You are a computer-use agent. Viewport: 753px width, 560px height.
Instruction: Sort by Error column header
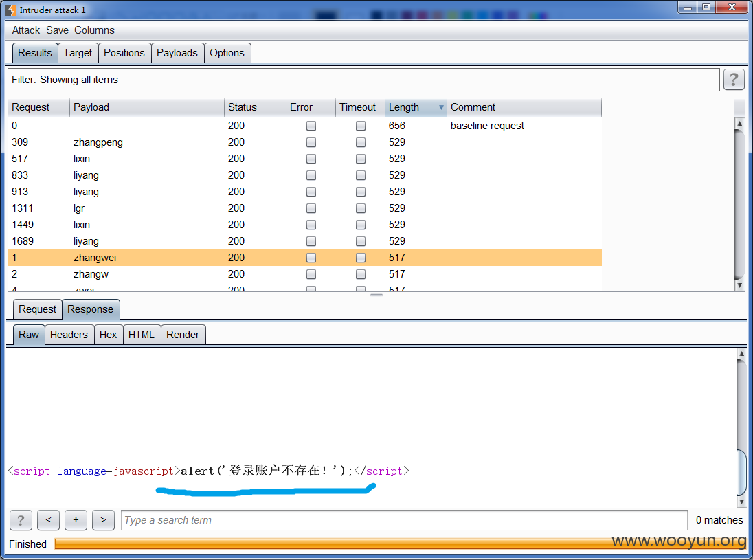tap(311, 107)
